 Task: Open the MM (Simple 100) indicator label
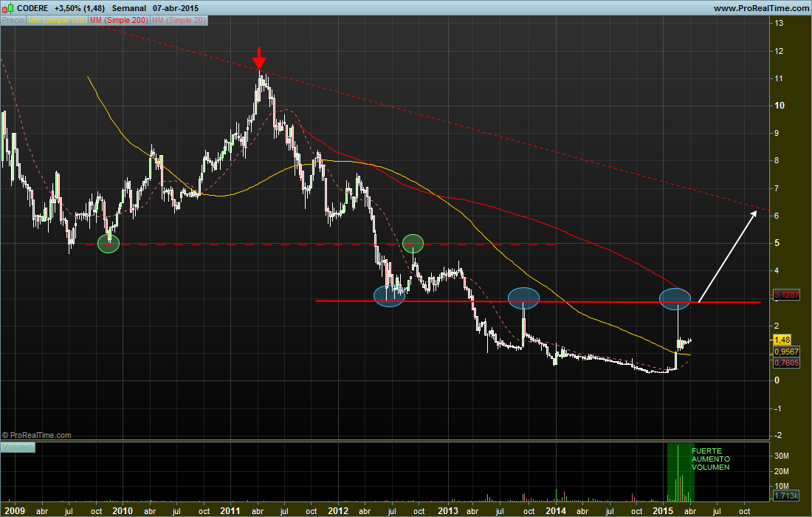[x=57, y=20]
